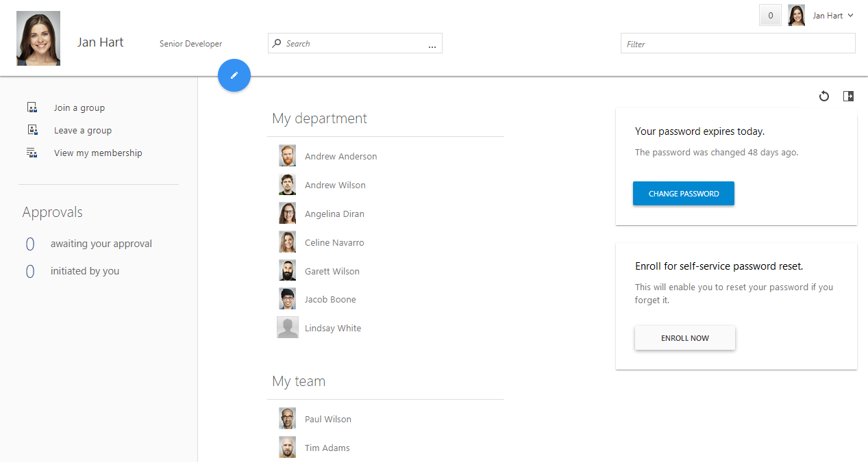The image size is (868, 462).
Task: Open approvals initiated by you
Action: (x=85, y=271)
